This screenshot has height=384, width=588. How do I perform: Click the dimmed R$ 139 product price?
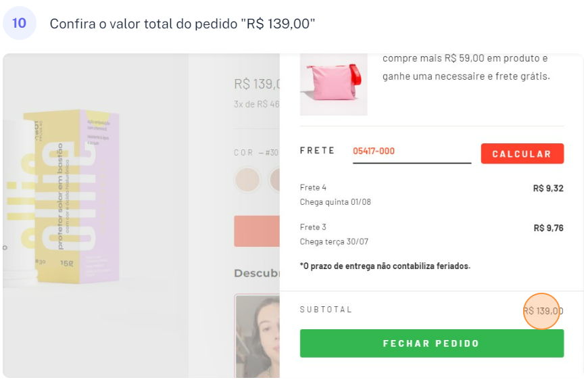(257, 84)
